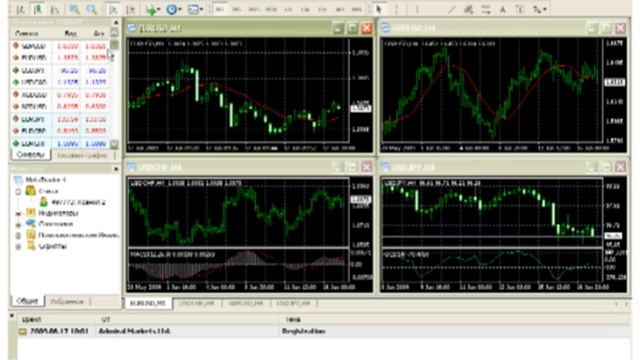Zoom in on the chart
640x360 pixels.
pyautogui.click(x=74, y=9)
